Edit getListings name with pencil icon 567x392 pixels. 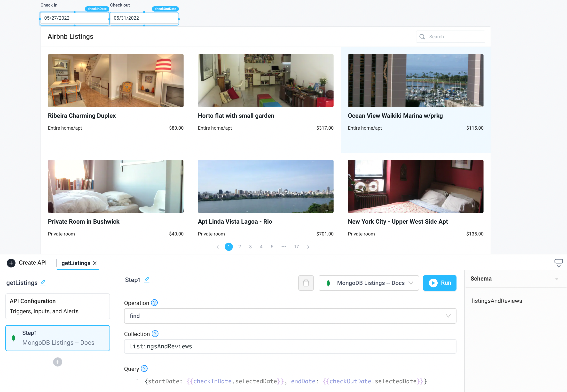[x=43, y=282]
